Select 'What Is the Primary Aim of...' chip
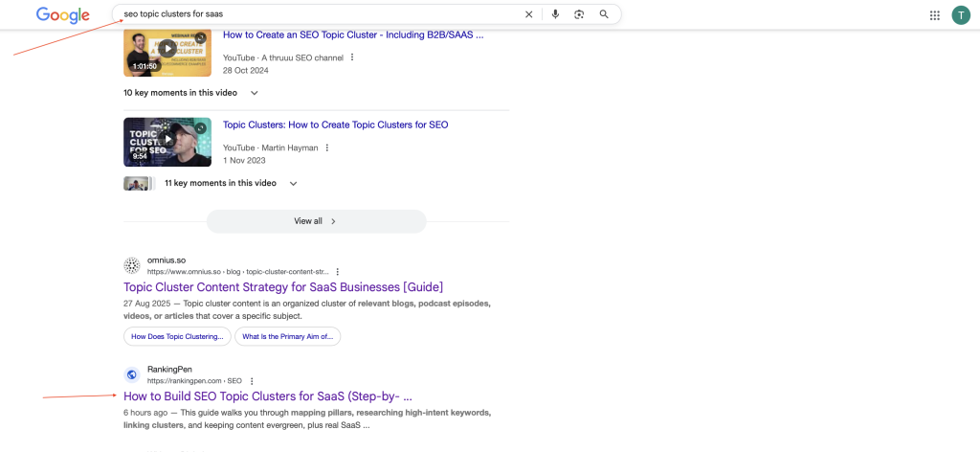This screenshot has width=980, height=452. 287,336
